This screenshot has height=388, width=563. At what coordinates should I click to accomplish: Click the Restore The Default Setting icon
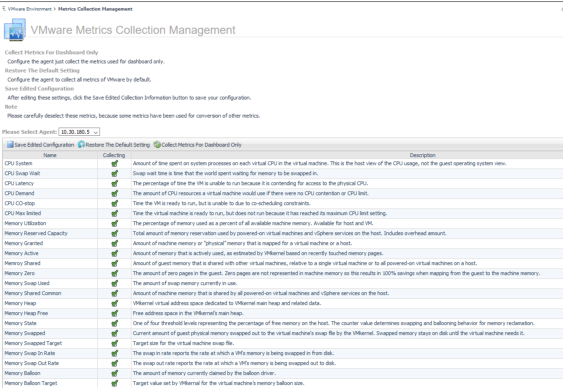[x=81, y=145]
